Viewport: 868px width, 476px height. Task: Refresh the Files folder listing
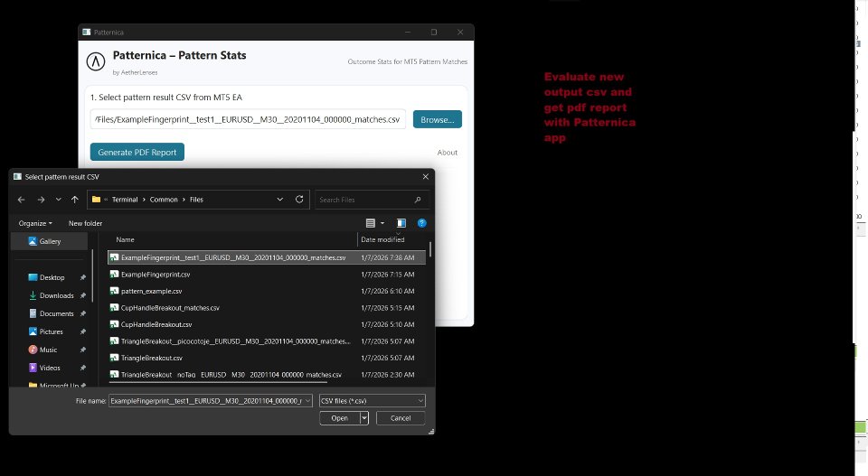click(299, 200)
